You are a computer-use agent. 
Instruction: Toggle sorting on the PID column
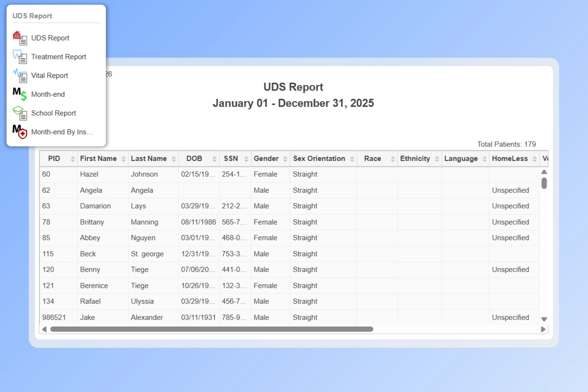coord(72,158)
